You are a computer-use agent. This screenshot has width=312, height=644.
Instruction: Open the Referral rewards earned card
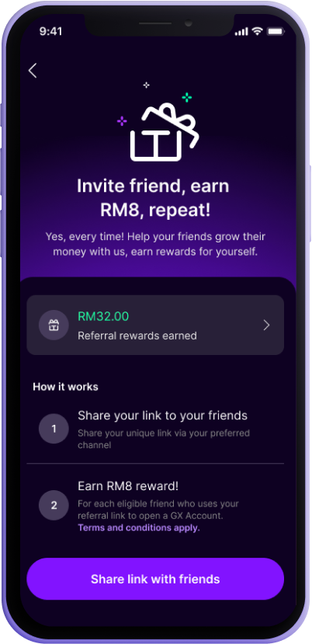(x=155, y=325)
